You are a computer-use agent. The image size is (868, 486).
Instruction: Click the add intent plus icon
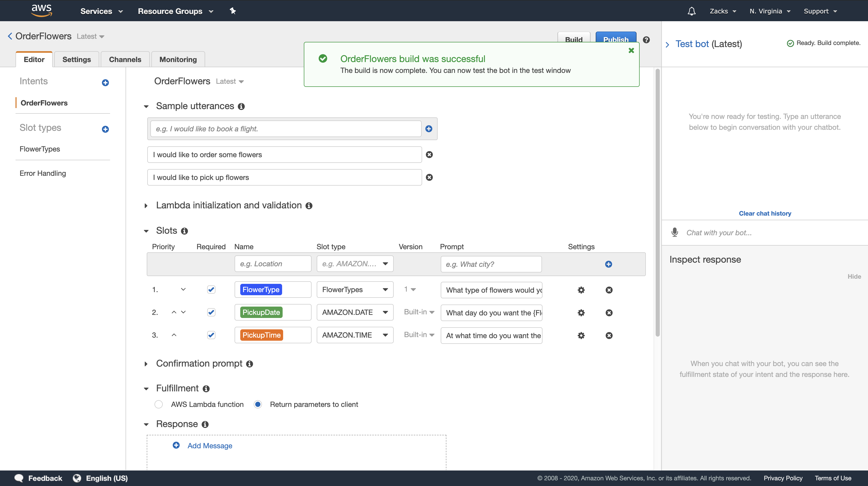(x=105, y=83)
